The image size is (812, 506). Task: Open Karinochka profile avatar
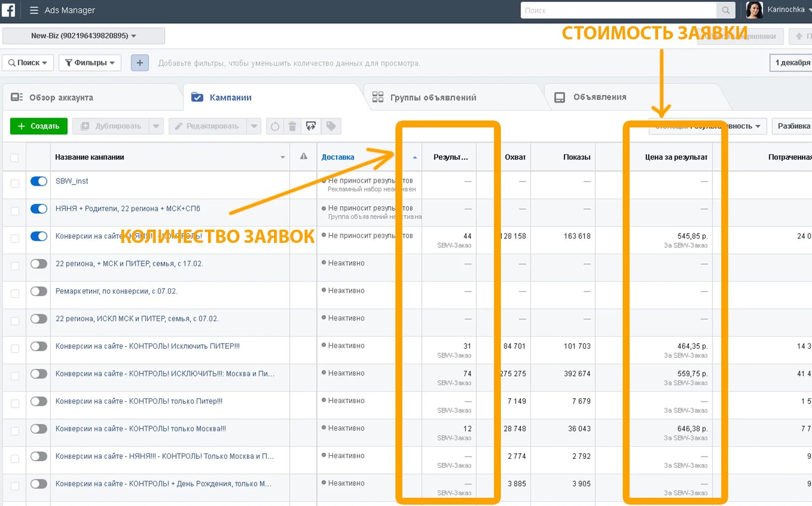(x=754, y=10)
